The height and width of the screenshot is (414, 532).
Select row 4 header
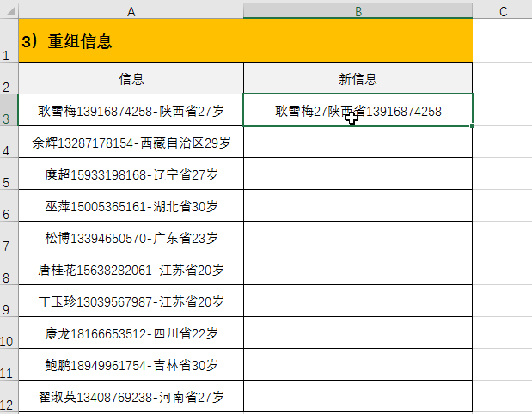pos(9,142)
